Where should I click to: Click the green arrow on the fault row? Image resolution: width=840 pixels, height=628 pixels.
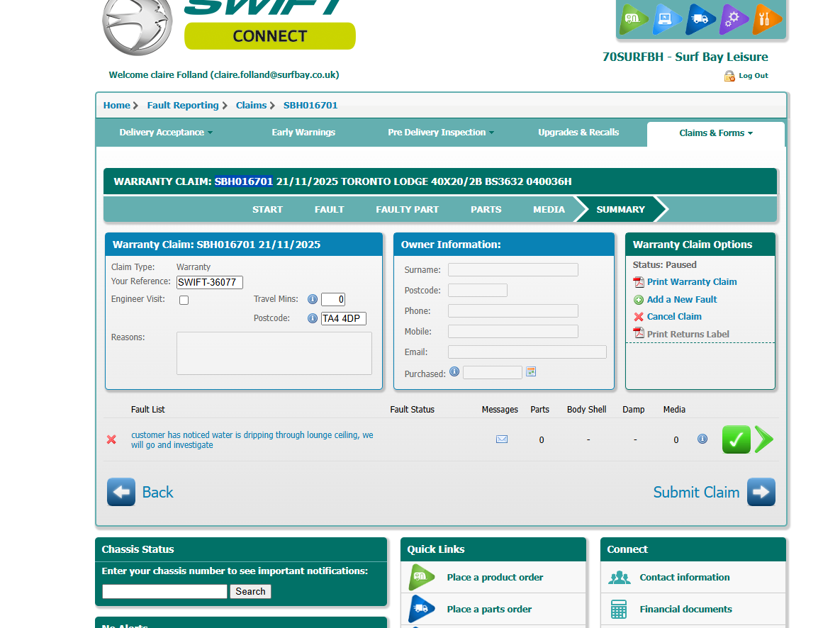tap(764, 439)
